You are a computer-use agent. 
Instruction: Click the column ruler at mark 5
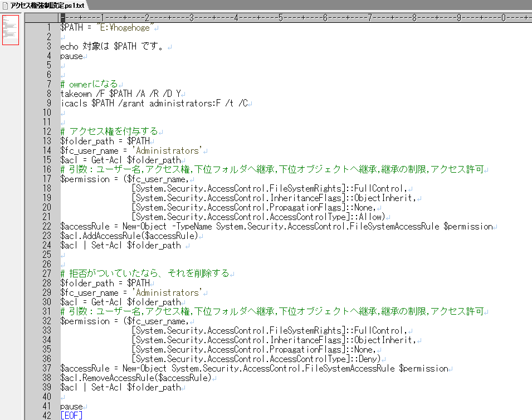coord(281,18)
